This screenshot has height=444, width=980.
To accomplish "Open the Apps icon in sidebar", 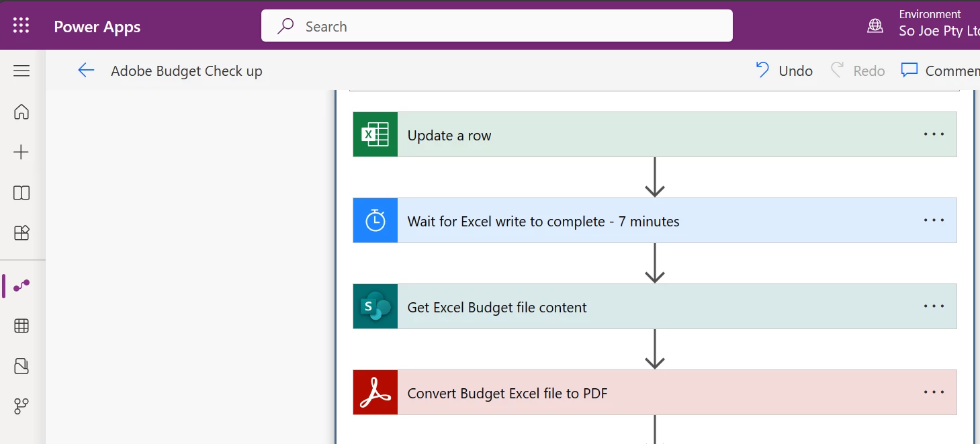I will 21,233.
